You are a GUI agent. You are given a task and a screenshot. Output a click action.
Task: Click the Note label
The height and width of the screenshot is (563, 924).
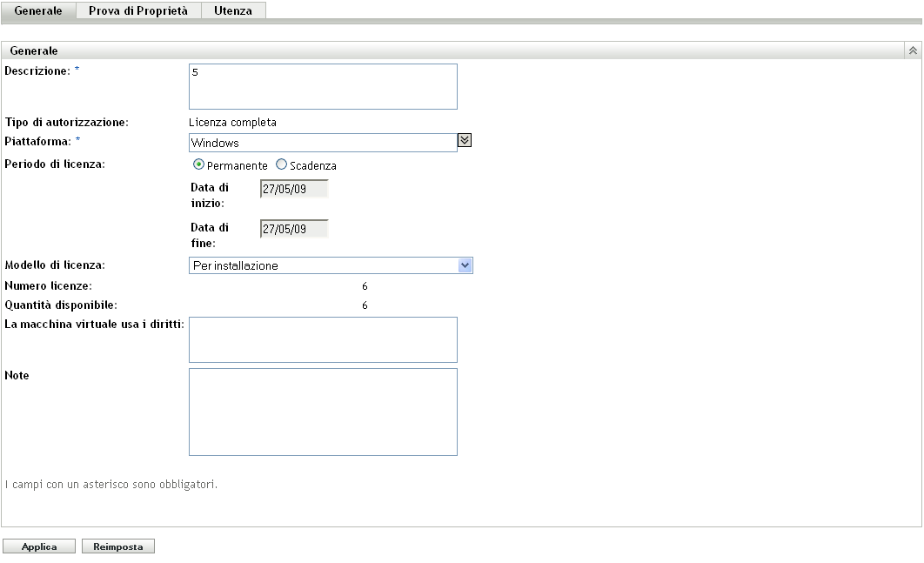tap(17, 376)
